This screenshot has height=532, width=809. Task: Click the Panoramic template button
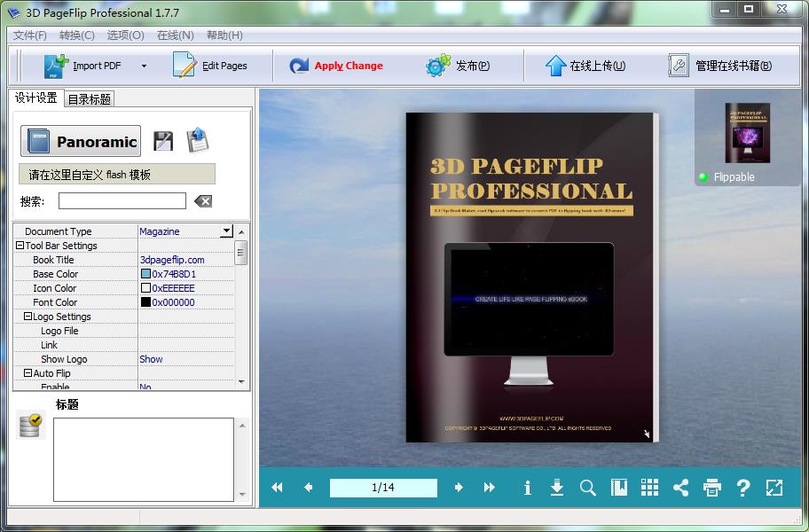(81, 141)
